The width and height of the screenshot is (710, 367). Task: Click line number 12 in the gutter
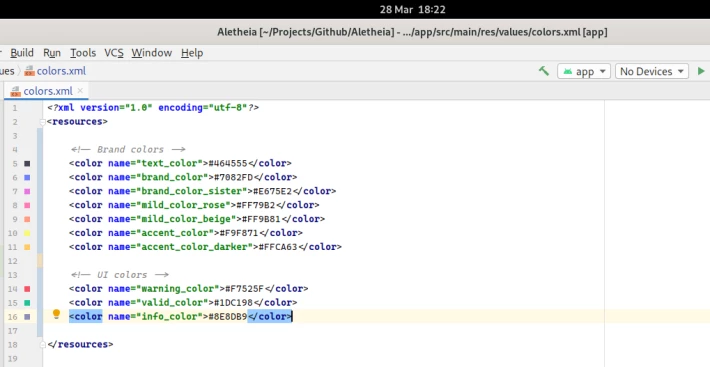pos(12,261)
